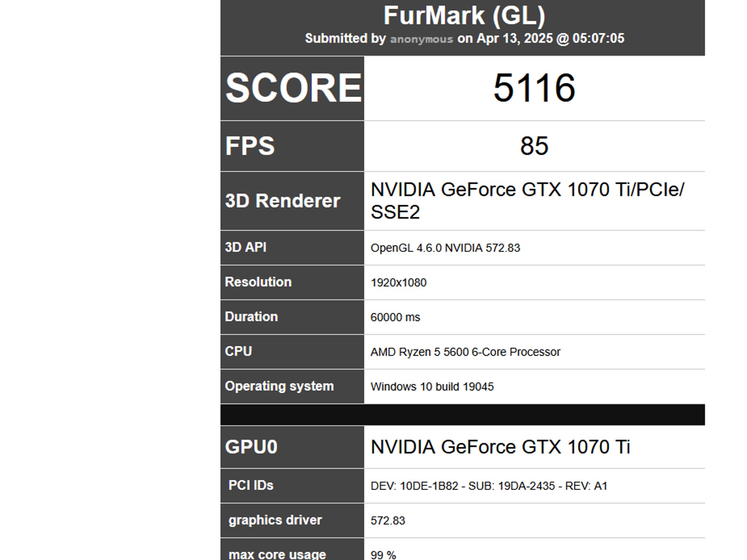747x560 pixels.
Task: Click the graphics driver value 572.83
Action: pos(387,521)
